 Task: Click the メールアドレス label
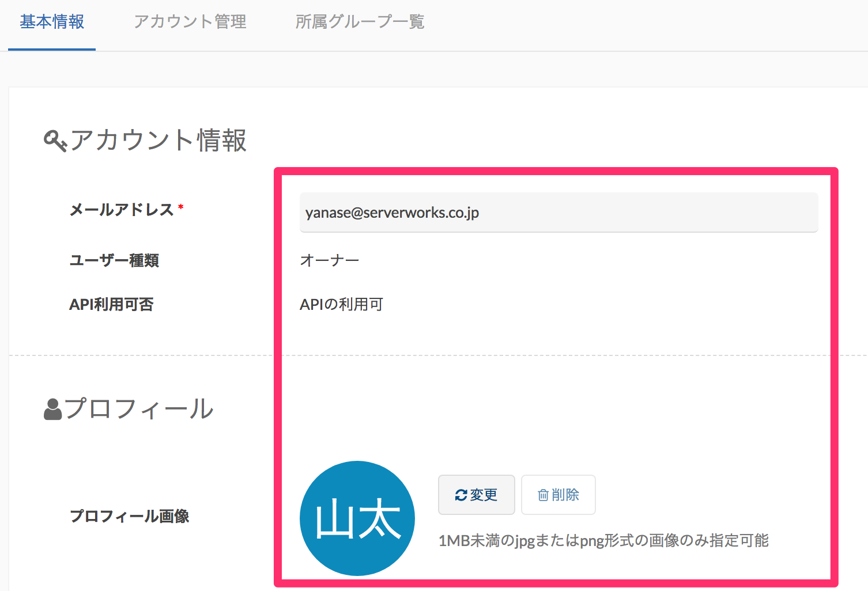pos(122,210)
